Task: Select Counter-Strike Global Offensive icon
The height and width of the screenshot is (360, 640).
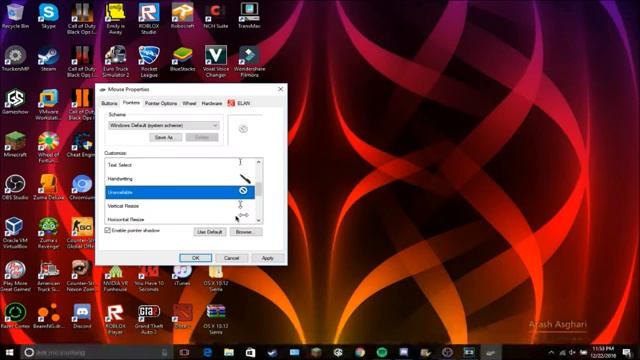Action: coord(82,233)
